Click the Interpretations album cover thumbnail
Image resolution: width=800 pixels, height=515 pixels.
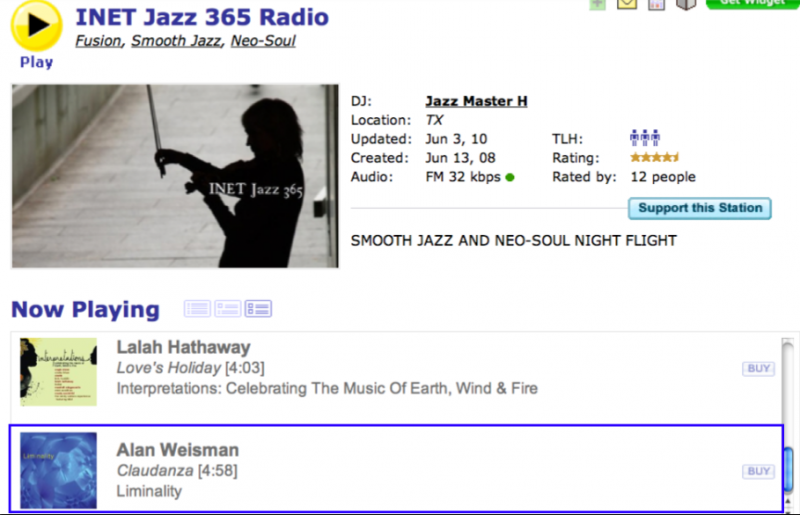[x=59, y=372]
